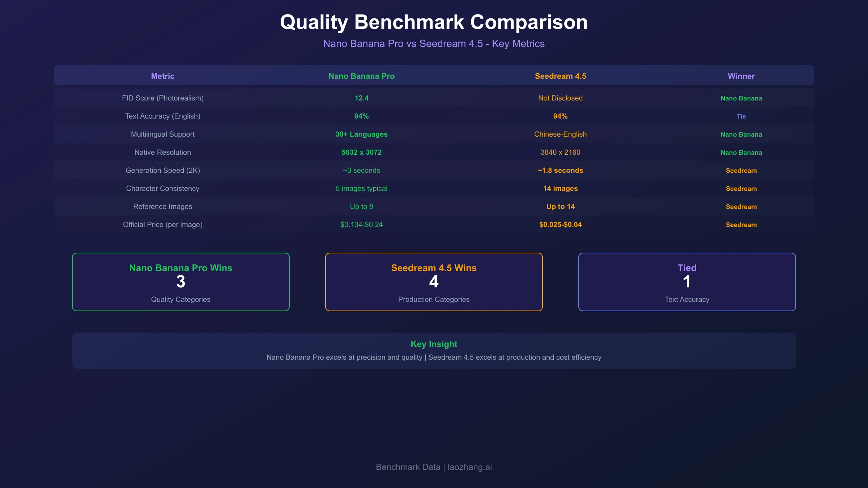Select the "Text Accuracy" caption in Tied card
The image size is (868, 488).
(x=687, y=299)
